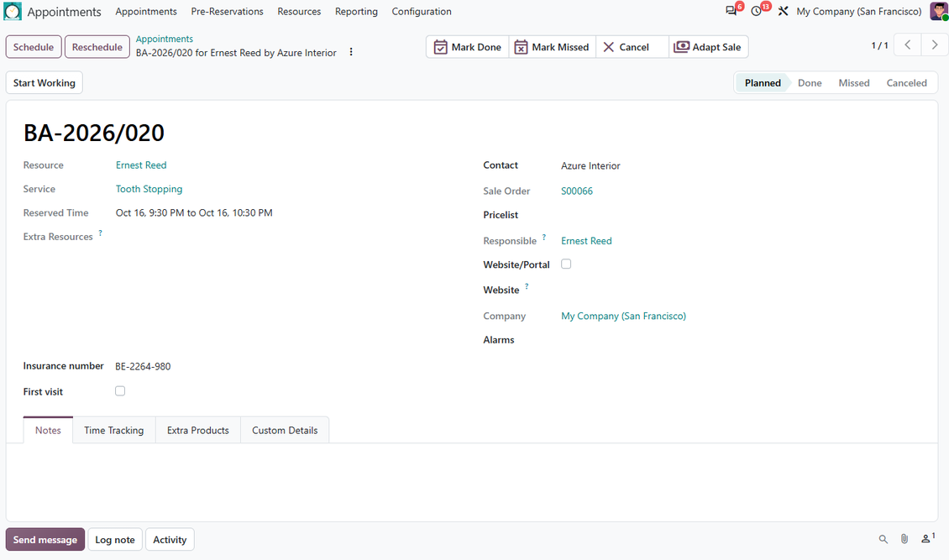Set status to Missed
949x560 pixels.
tap(854, 83)
